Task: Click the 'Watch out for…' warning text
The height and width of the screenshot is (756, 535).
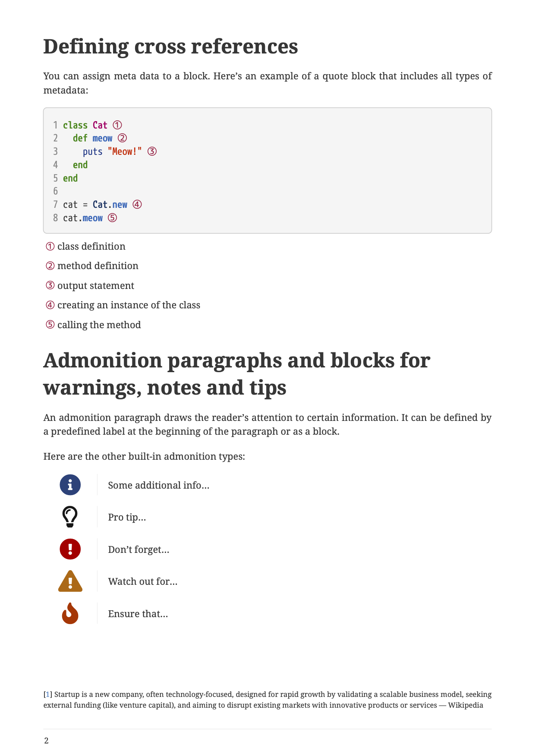Action: [142, 581]
